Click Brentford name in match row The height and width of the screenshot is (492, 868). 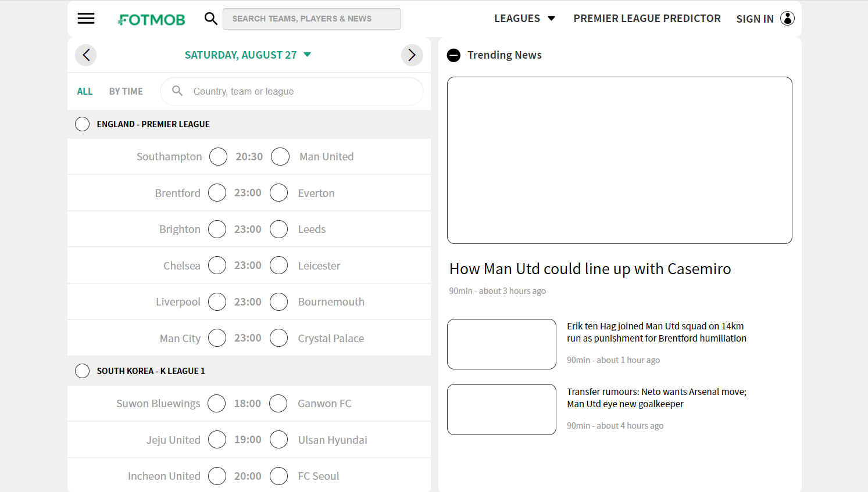(178, 193)
